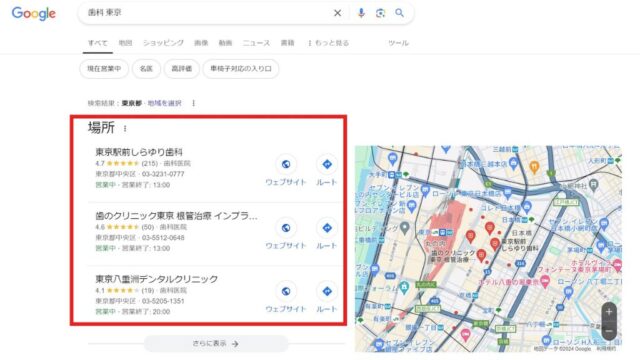The width and height of the screenshot is (640, 360).
Task: Zoom out on the map with minus
Action: click(x=609, y=330)
